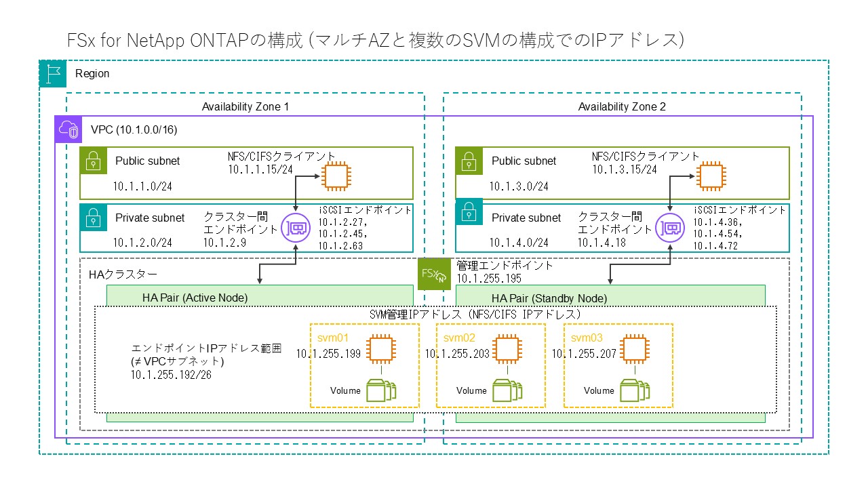Click network interface icon near 10.1.2.9

(x=297, y=228)
